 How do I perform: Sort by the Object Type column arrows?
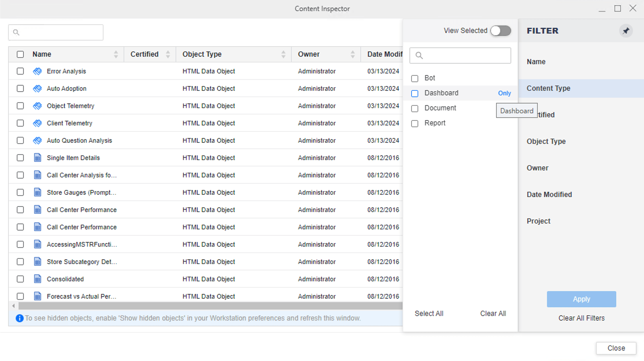[283, 54]
